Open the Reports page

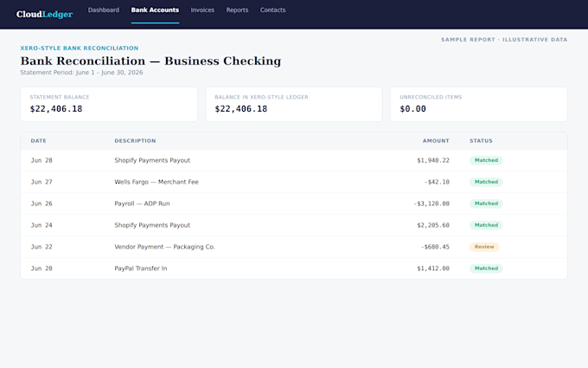pyautogui.click(x=237, y=10)
